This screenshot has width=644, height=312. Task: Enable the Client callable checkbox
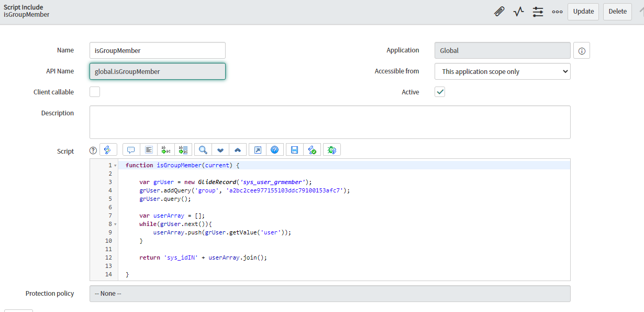tap(95, 92)
